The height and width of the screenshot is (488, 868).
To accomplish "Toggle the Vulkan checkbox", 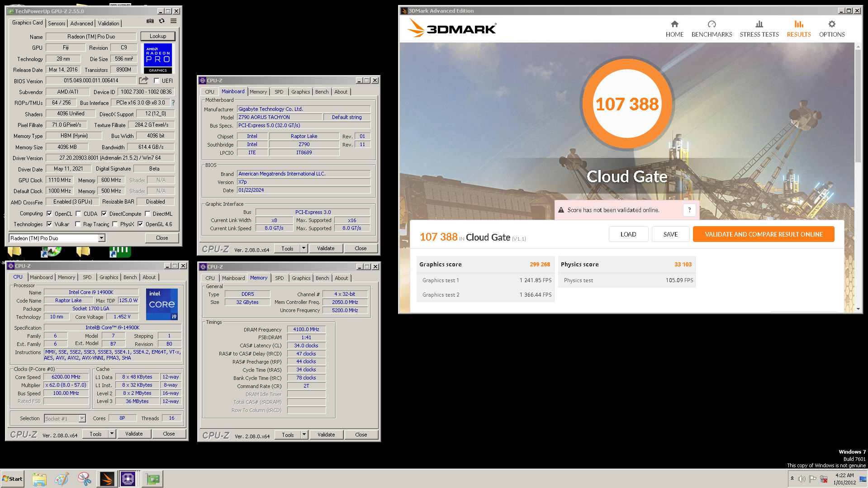I will [x=49, y=224].
